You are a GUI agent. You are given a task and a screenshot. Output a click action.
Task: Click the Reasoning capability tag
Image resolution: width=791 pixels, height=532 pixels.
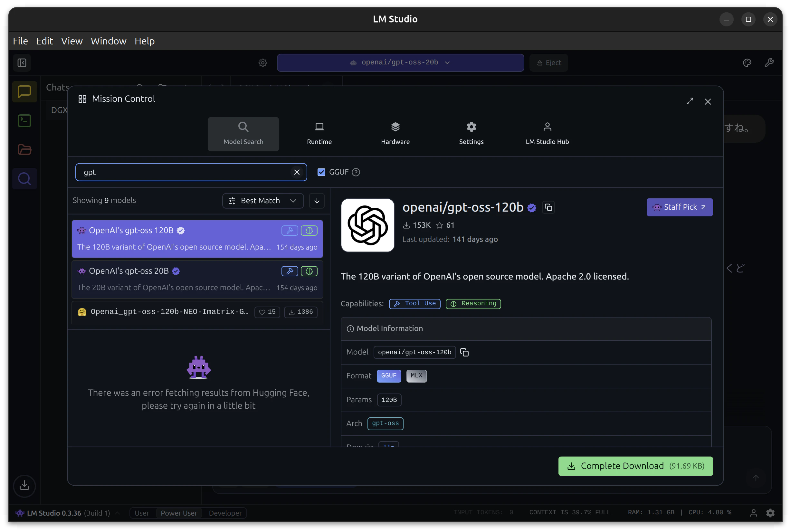[x=473, y=304]
